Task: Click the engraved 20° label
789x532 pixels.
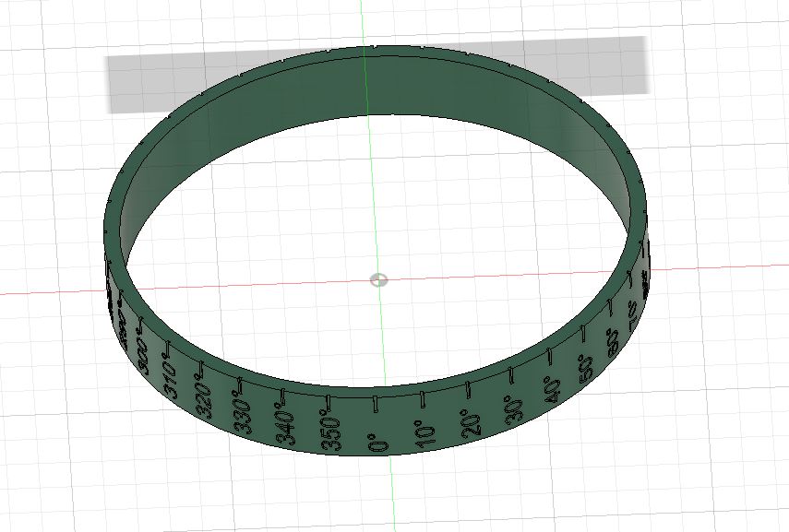Action: 471,423
